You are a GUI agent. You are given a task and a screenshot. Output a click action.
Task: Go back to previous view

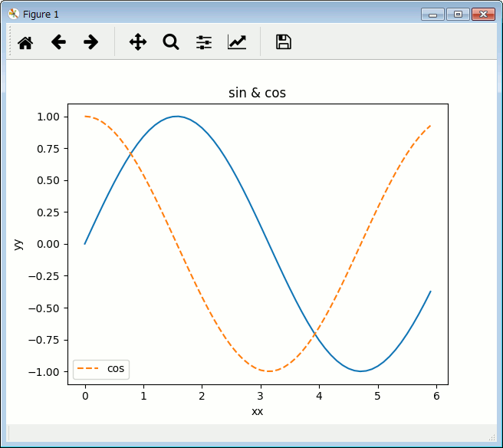(x=58, y=42)
